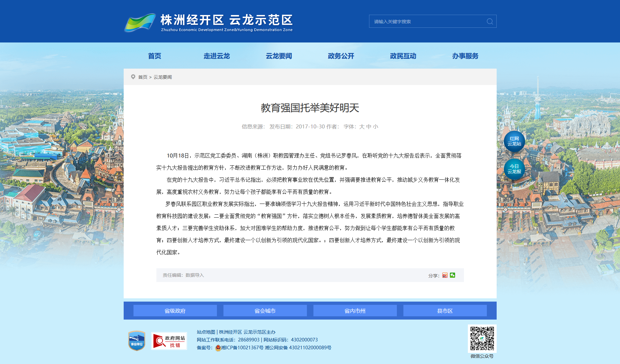Open the 今日云龙报 round badge

514,169
